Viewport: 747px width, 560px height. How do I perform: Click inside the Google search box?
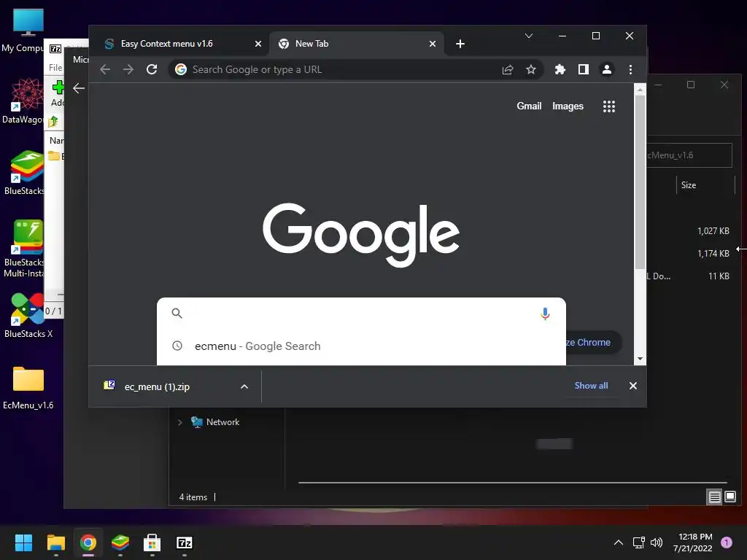pyautogui.click(x=361, y=314)
